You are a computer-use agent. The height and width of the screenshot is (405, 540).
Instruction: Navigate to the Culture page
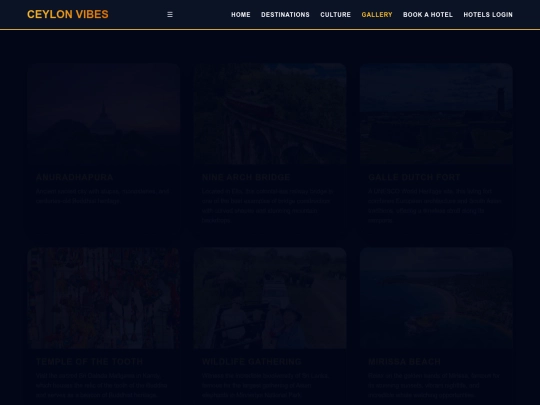pos(335,15)
